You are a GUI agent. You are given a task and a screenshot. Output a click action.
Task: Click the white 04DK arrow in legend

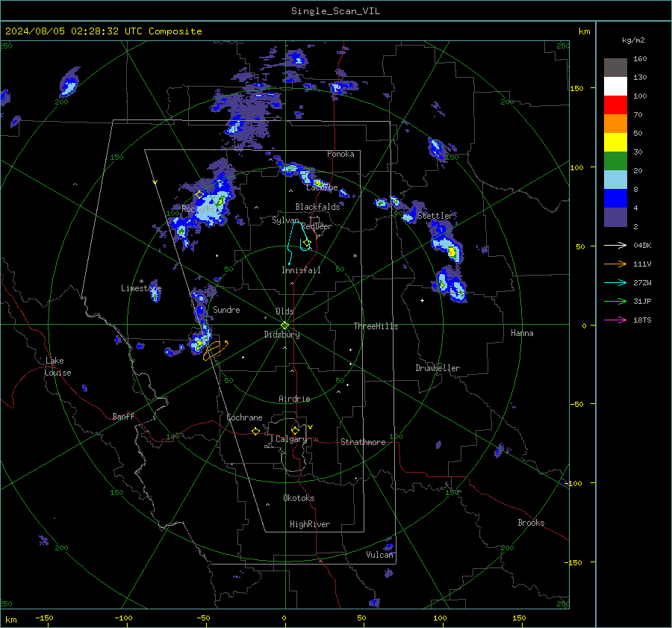(615, 245)
